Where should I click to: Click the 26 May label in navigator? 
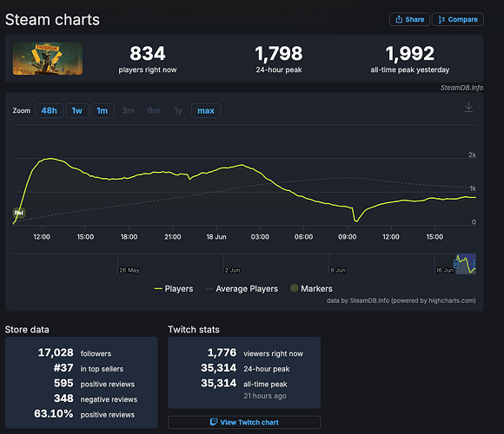[x=129, y=270]
